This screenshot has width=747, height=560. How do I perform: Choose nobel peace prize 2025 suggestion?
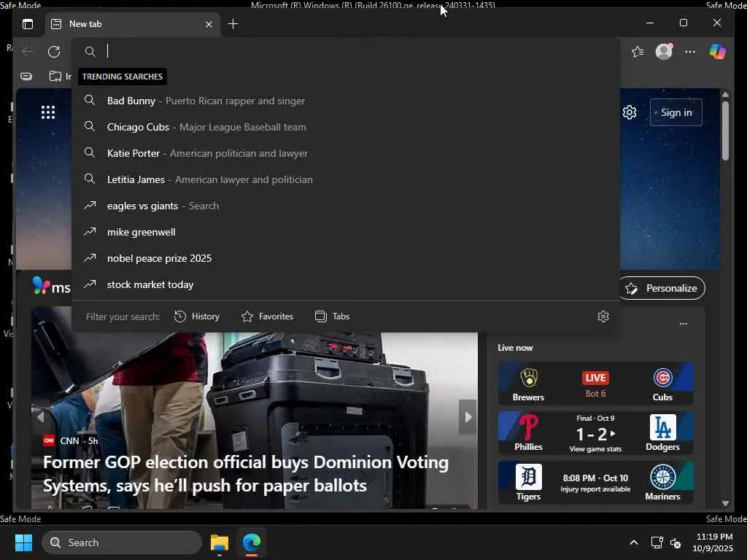pos(346,257)
